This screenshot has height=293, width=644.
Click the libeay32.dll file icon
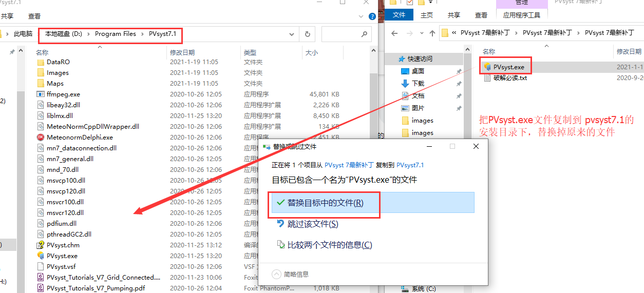tap(41, 105)
